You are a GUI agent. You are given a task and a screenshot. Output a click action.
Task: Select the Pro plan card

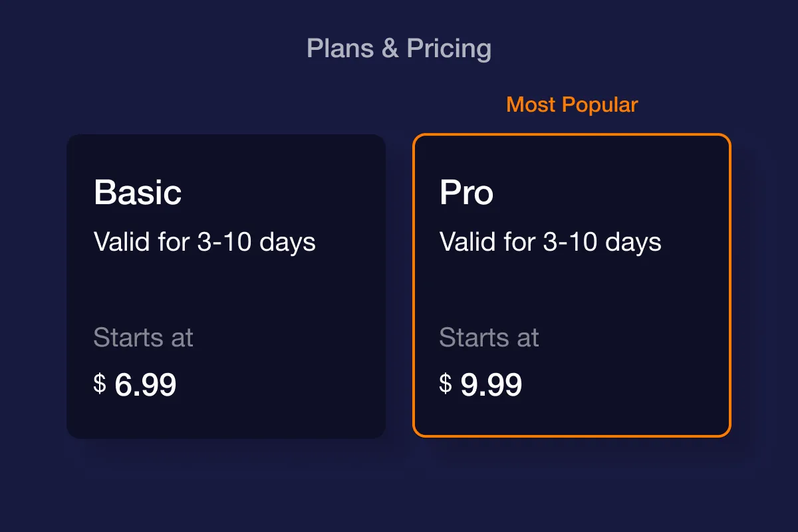click(572, 285)
